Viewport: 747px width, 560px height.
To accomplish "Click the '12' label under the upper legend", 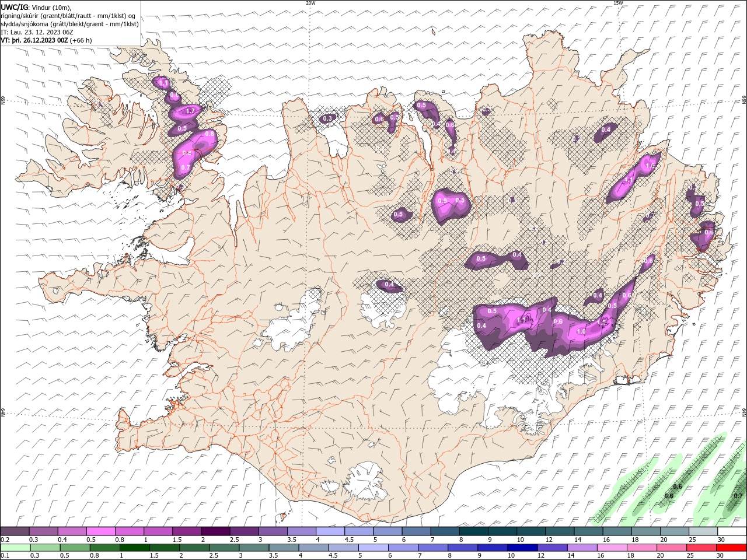I will (x=549, y=540).
